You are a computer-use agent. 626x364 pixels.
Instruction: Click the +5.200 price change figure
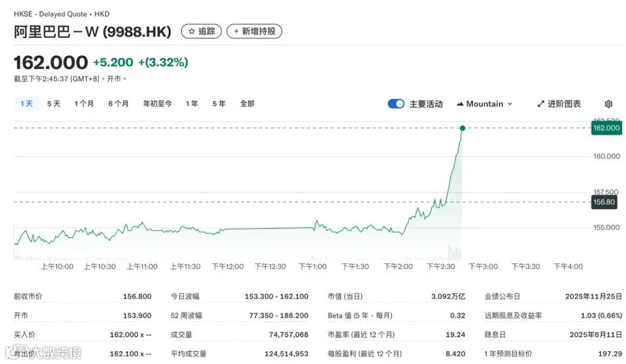[x=113, y=62]
